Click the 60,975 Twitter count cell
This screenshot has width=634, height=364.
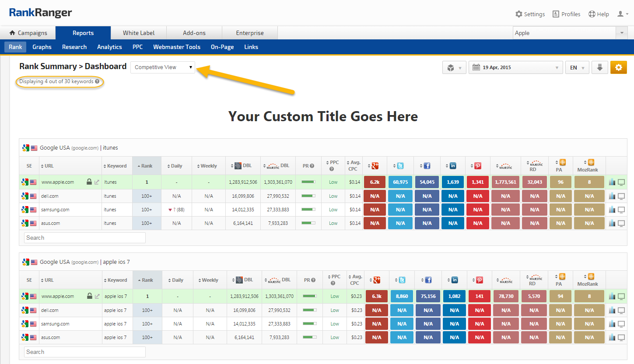(x=400, y=182)
